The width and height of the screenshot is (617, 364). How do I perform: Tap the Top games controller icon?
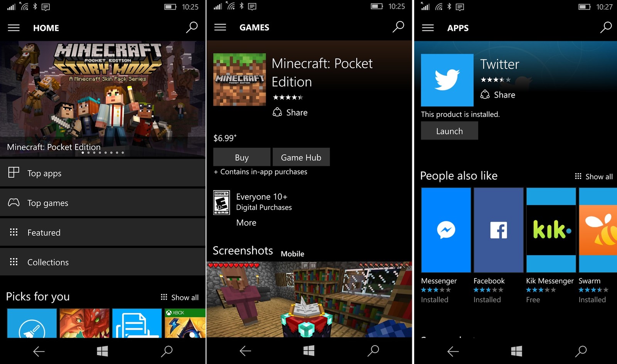click(x=13, y=202)
